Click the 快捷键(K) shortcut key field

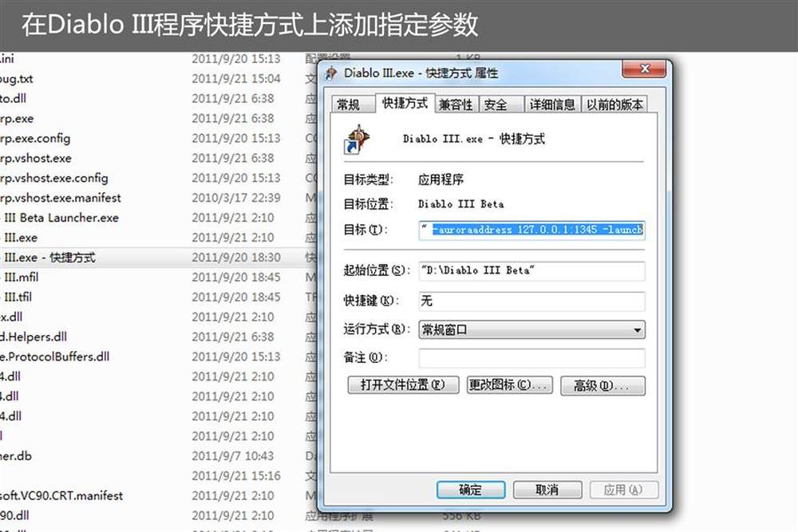pyautogui.click(x=531, y=301)
